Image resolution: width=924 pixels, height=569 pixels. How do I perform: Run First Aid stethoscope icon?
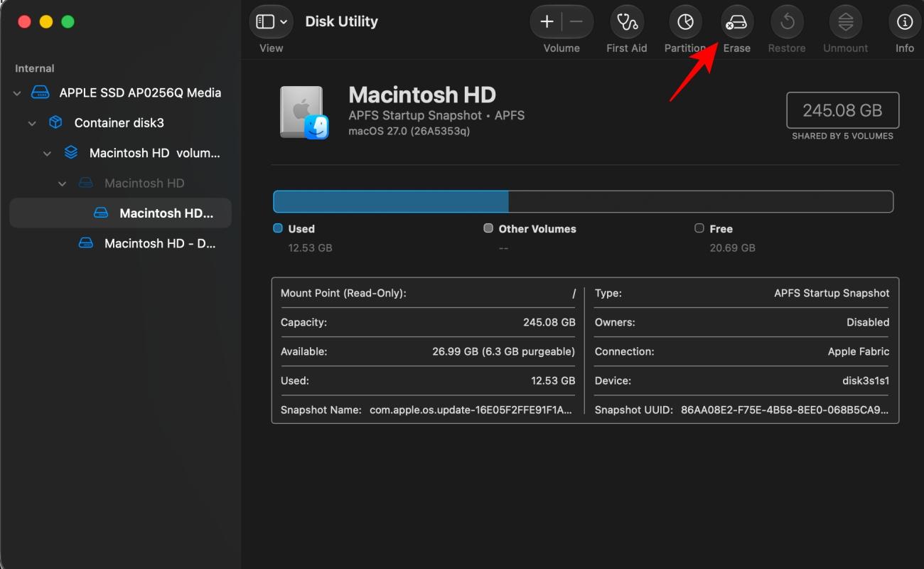(x=627, y=22)
